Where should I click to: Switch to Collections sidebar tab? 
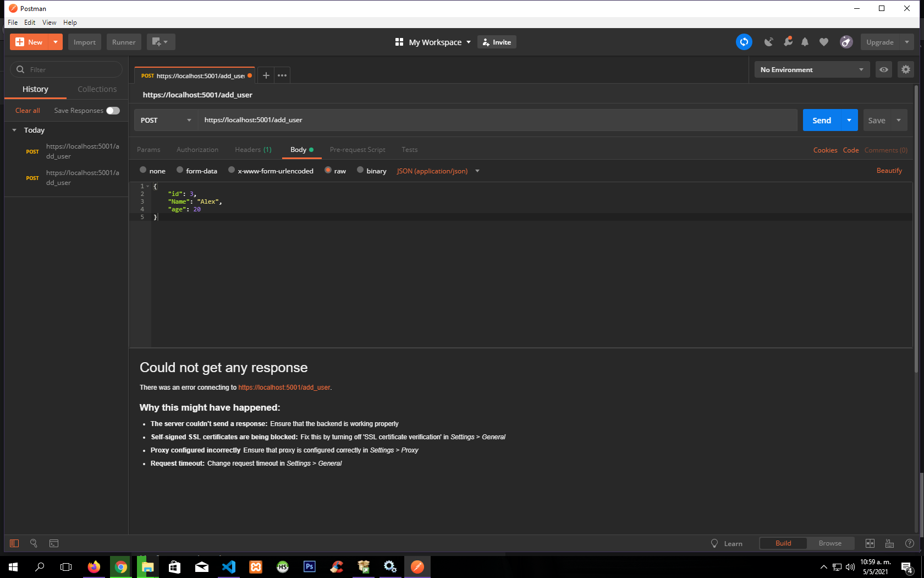(x=97, y=89)
